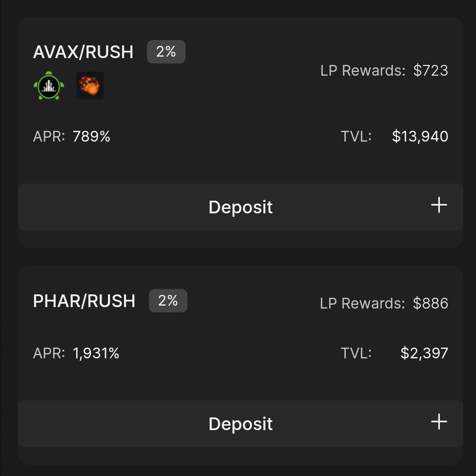Click the LP Rewards $723 amount
476x476 pixels.
click(x=431, y=70)
